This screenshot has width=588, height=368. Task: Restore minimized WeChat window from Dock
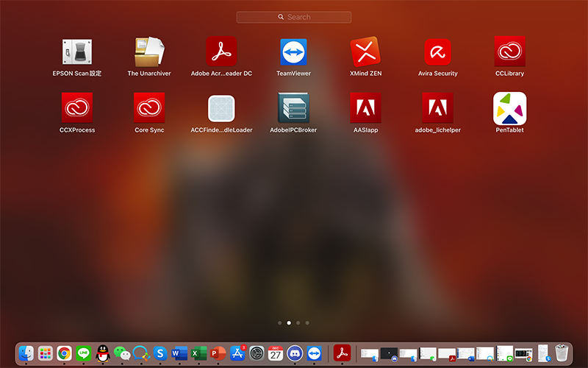428,354
